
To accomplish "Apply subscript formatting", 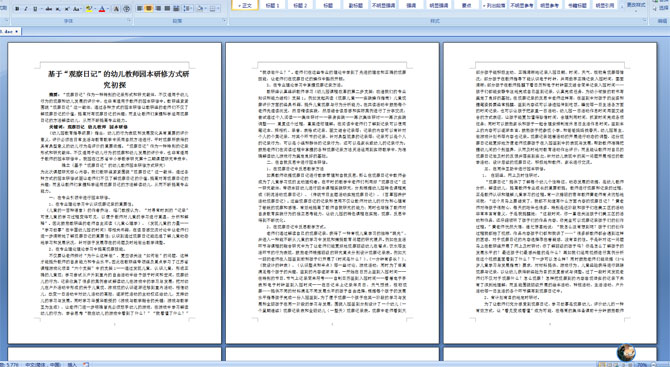I will (58, 9).
